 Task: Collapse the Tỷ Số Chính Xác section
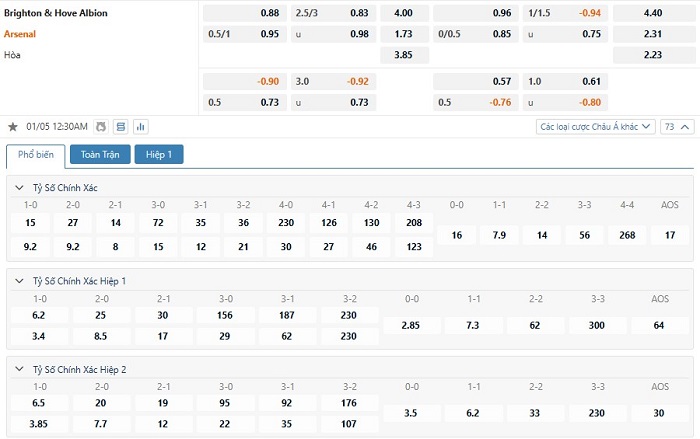pyautogui.click(x=20, y=188)
